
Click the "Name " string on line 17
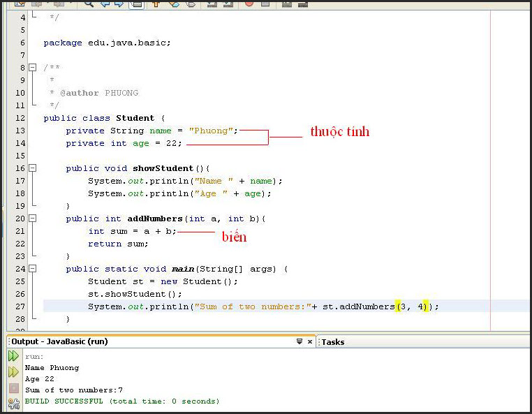(x=214, y=181)
